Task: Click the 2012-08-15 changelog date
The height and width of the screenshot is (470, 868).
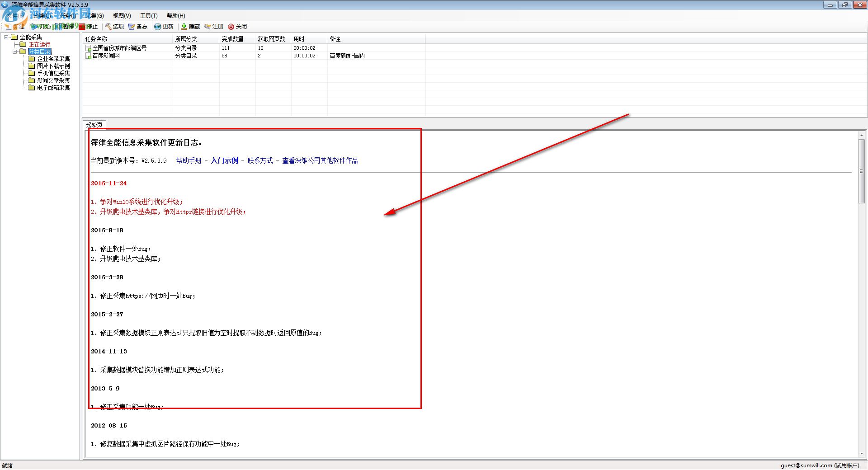Action: [109, 426]
